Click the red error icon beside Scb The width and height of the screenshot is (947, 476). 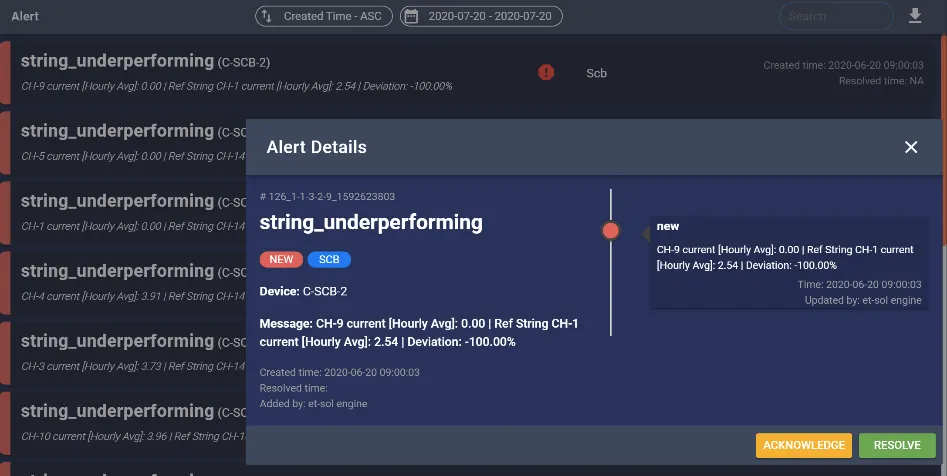click(x=546, y=72)
